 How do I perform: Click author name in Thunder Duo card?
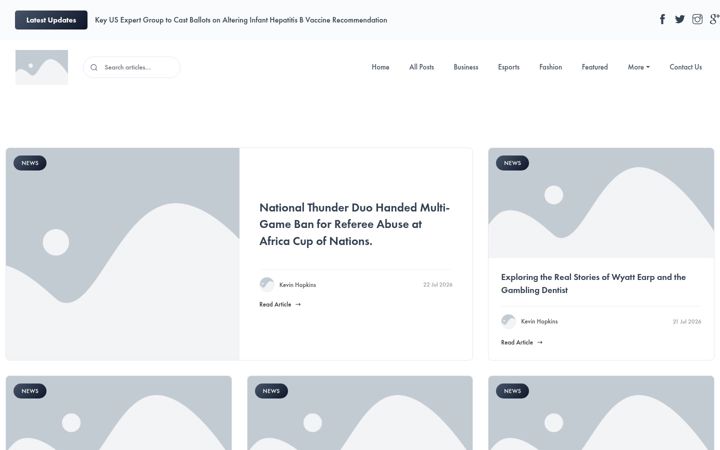coord(298,285)
